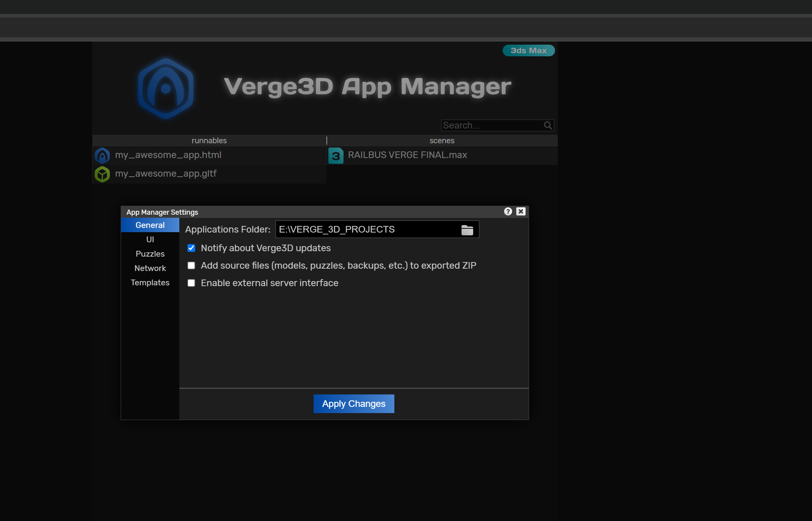Click the 3ds Max badge
This screenshot has width=812, height=521.
coord(529,50)
